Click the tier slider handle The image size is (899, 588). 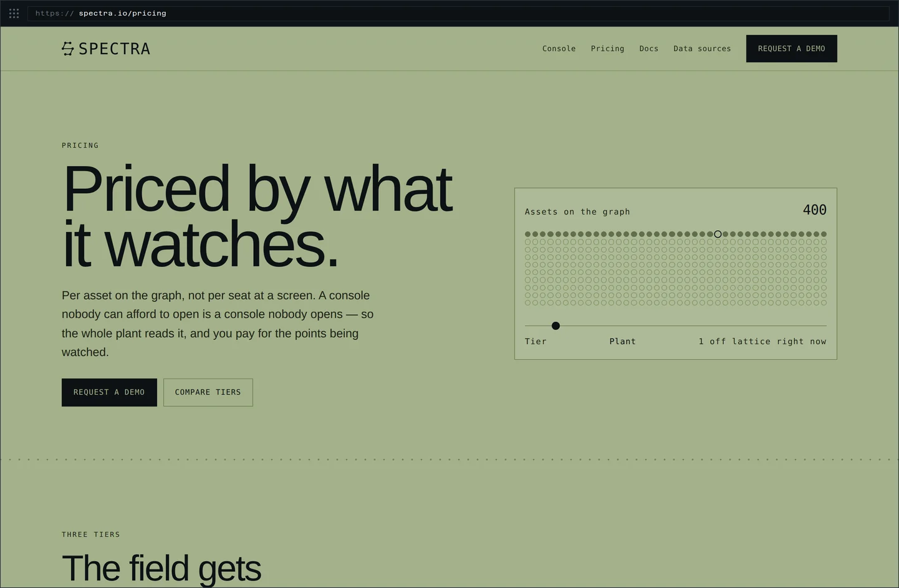click(x=555, y=325)
